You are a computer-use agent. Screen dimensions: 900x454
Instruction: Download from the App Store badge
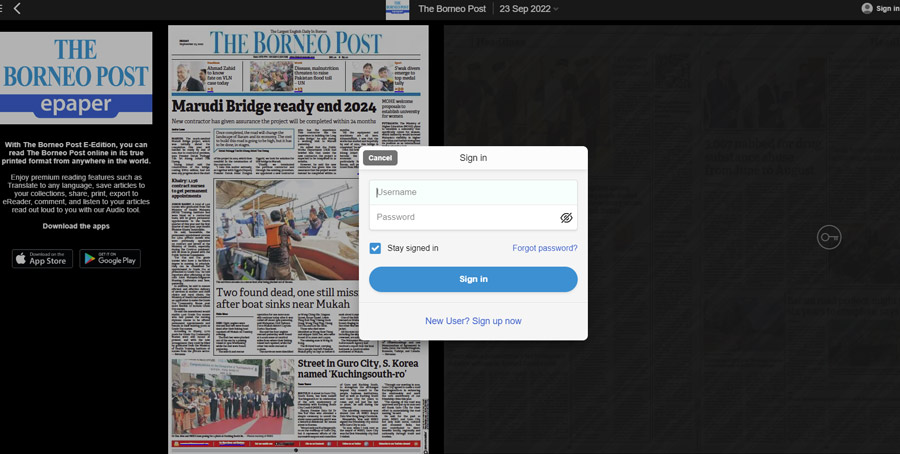coord(42,259)
